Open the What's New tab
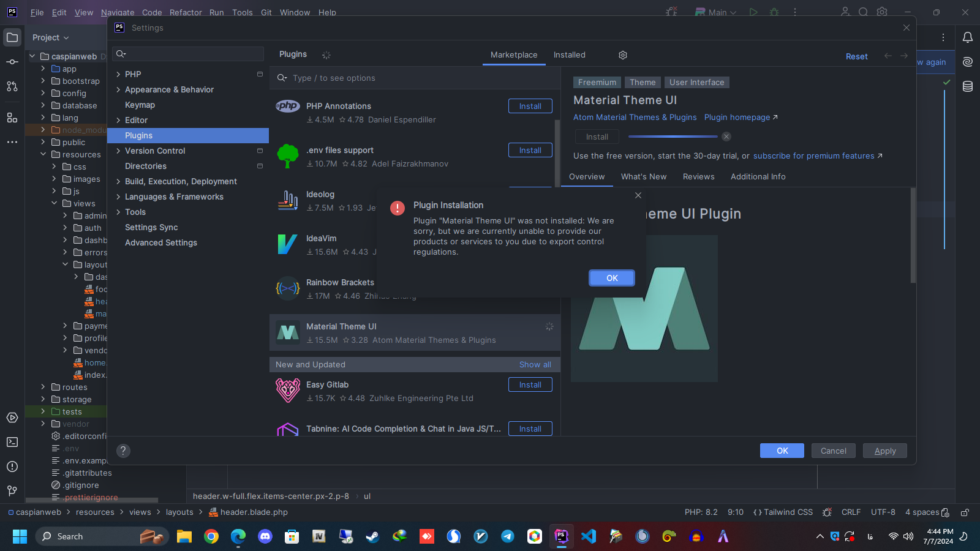The image size is (980, 551). coord(644,176)
